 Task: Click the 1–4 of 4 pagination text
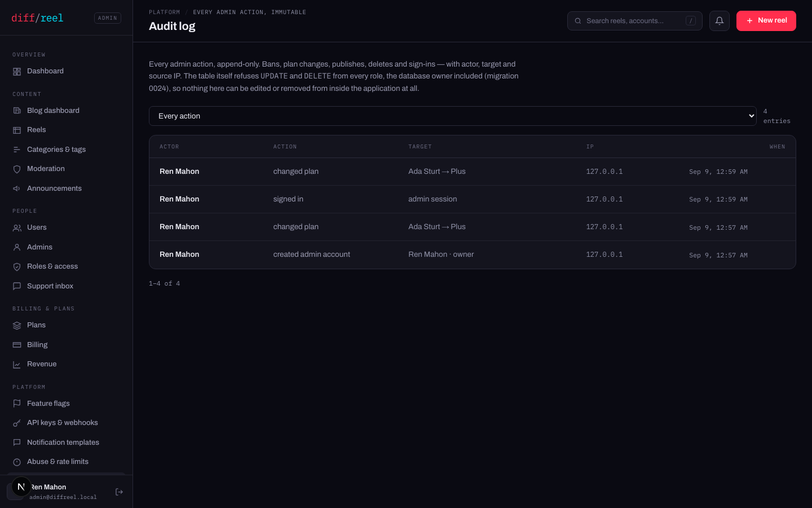tap(165, 284)
